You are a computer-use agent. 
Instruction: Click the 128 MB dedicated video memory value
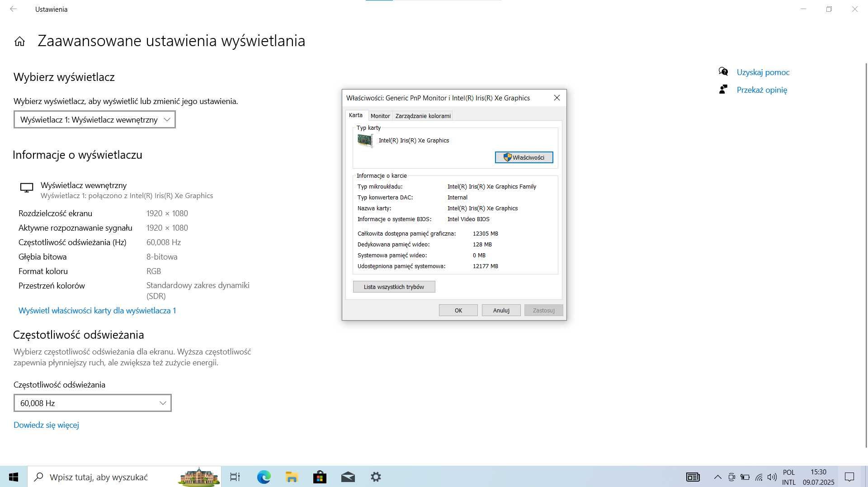click(x=482, y=245)
